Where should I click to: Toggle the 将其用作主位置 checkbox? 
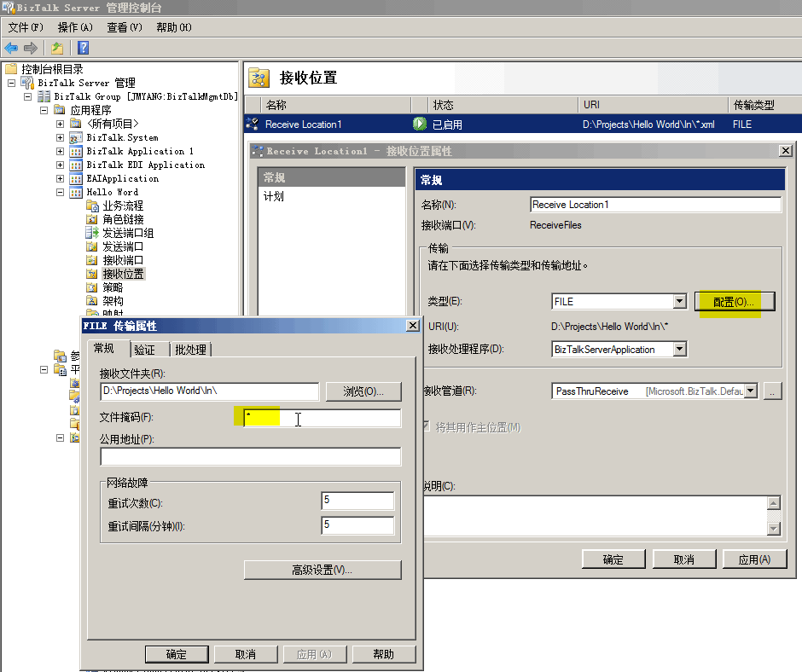(427, 426)
